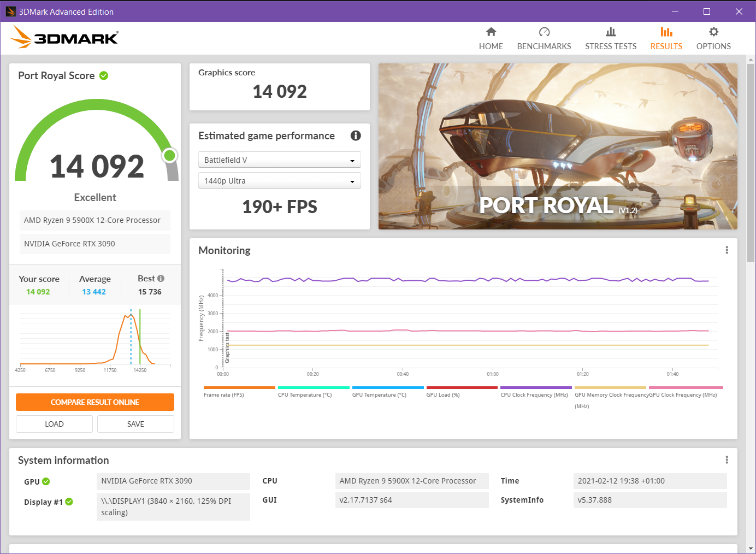Open the STRESS TESTS tab
This screenshot has height=554, width=756.
click(x=611, y=38)
